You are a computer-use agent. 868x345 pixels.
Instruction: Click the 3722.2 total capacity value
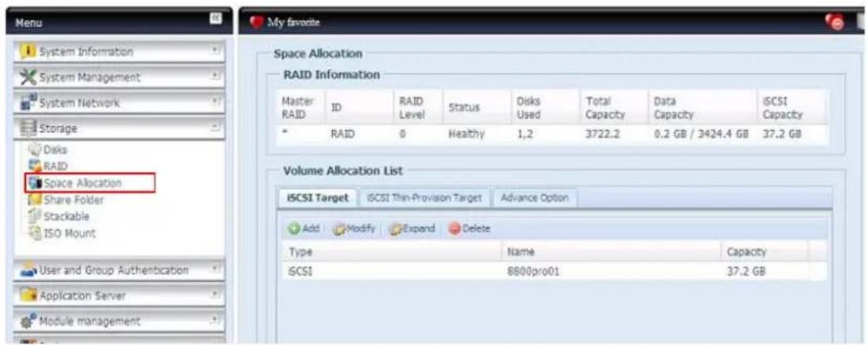(x=602, y=133)
